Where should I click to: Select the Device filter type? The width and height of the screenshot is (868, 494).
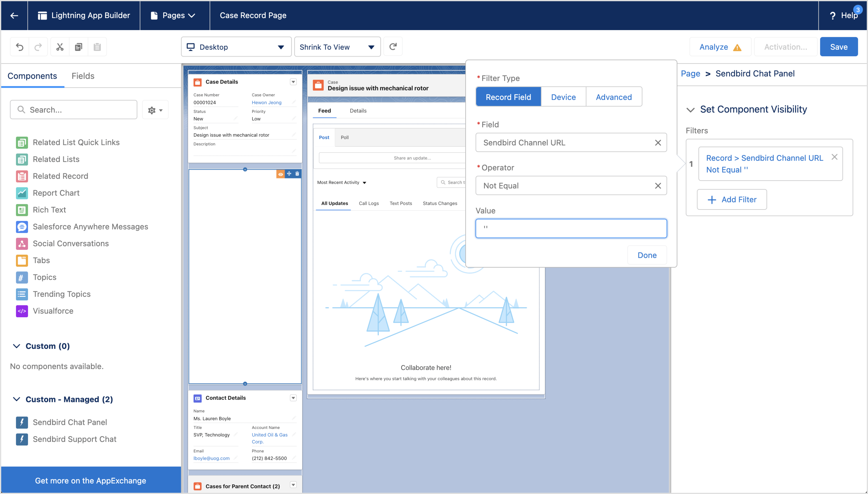pos(563,97)
